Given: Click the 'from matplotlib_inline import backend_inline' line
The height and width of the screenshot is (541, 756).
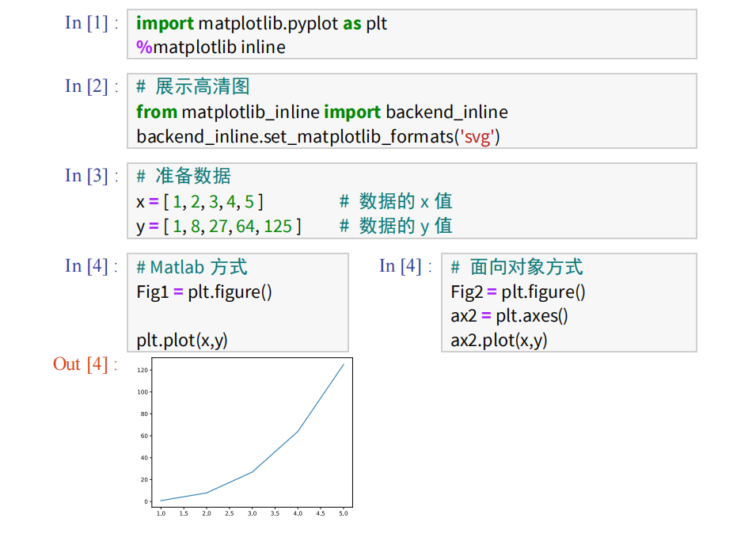Looking at the screenshot, I should click(x=322, y=112).
